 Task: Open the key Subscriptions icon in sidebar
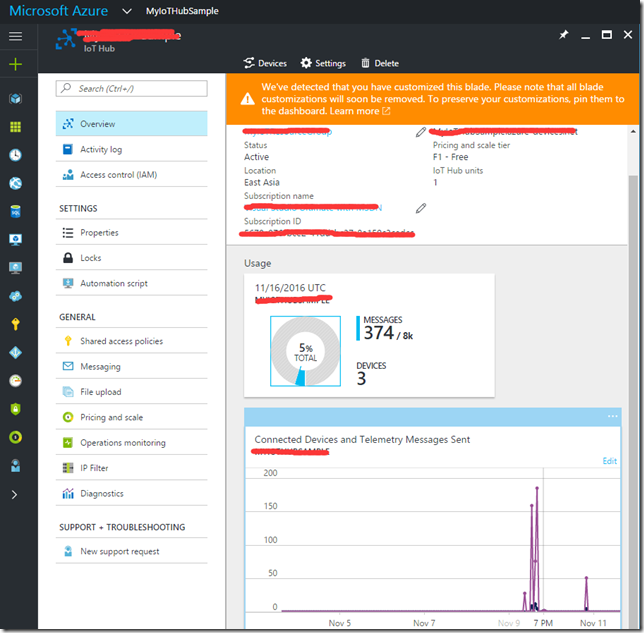(x=16, y=324)
